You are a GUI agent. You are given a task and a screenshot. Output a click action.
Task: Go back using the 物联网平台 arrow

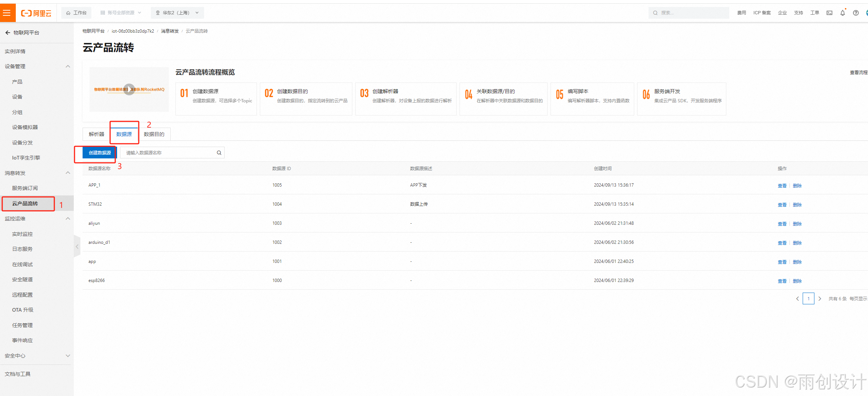coord(8,33)
